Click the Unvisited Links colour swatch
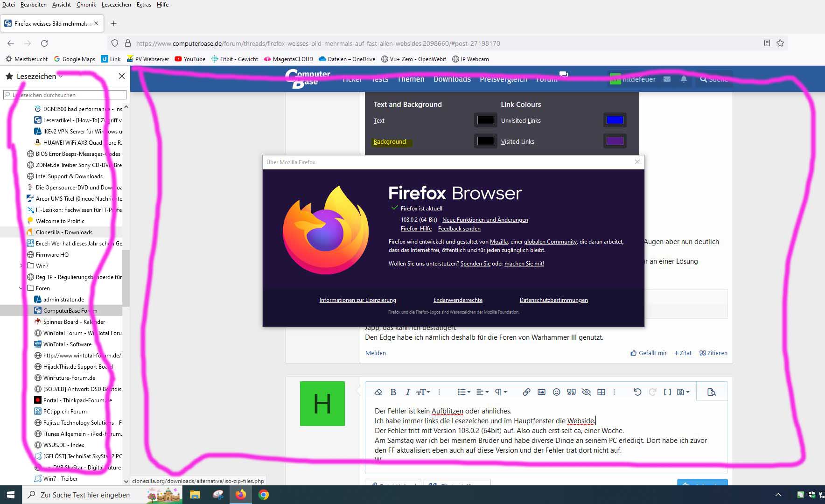The image size is (825, 504). click(615, 120)
